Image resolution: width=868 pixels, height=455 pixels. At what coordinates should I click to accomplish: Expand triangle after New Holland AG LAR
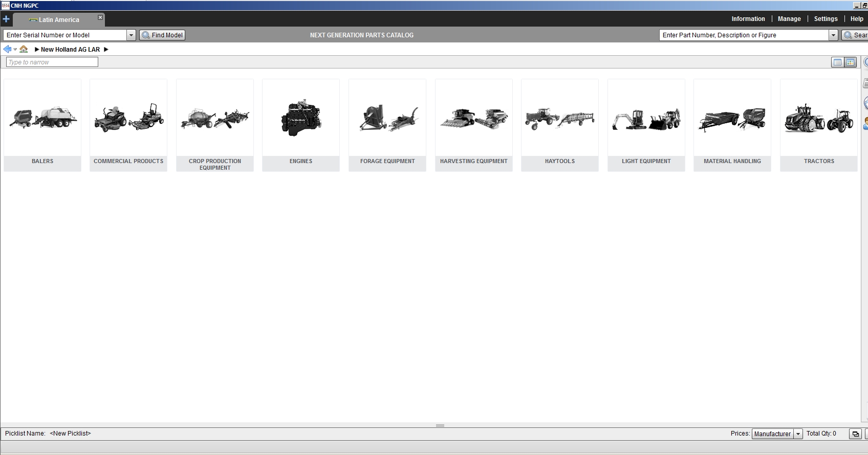tap(106, 50)
